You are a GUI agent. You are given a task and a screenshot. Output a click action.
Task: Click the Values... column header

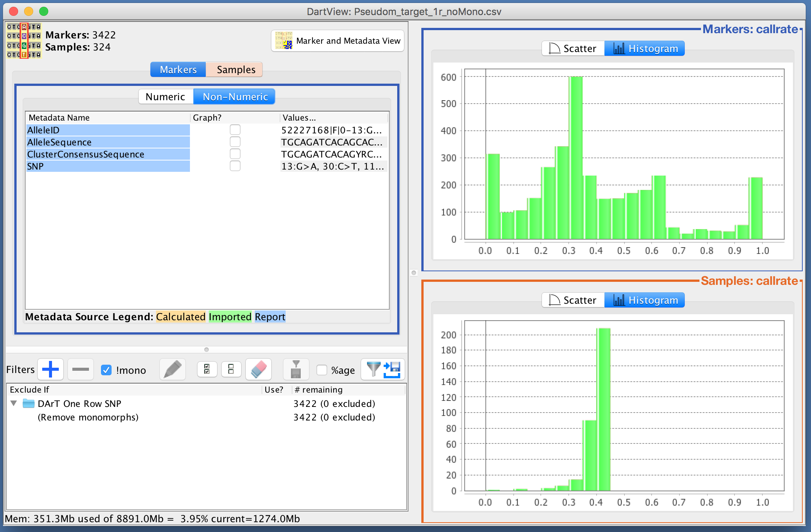pos(334,118)
